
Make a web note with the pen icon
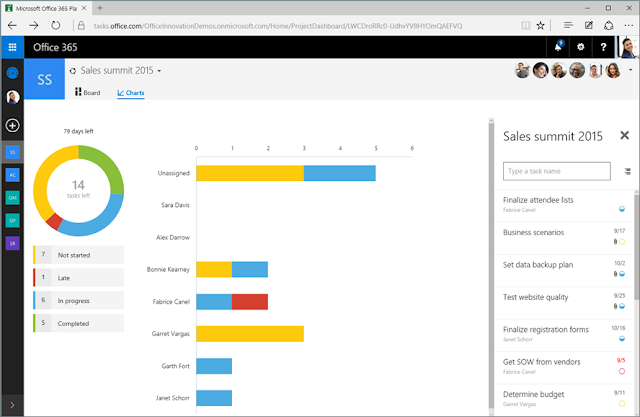point(589,26)
